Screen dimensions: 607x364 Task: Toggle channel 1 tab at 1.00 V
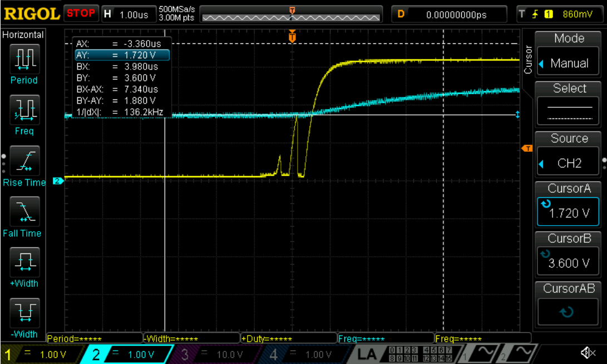42,355
